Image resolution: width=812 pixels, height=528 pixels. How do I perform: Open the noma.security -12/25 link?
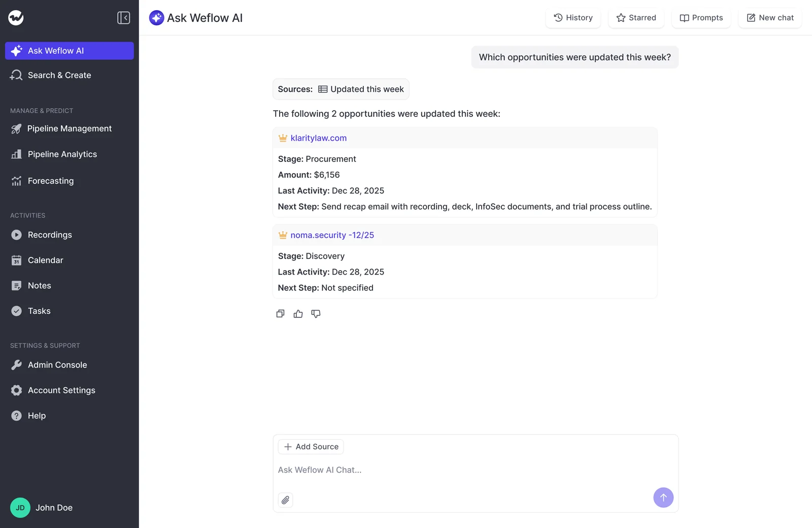click(x=332, y=235)
